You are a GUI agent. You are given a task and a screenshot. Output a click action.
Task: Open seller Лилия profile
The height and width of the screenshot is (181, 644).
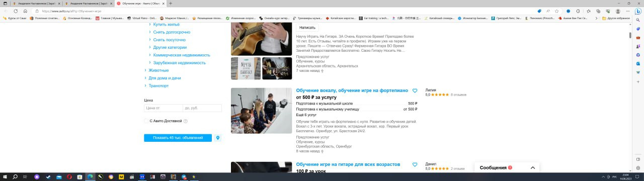431,90
